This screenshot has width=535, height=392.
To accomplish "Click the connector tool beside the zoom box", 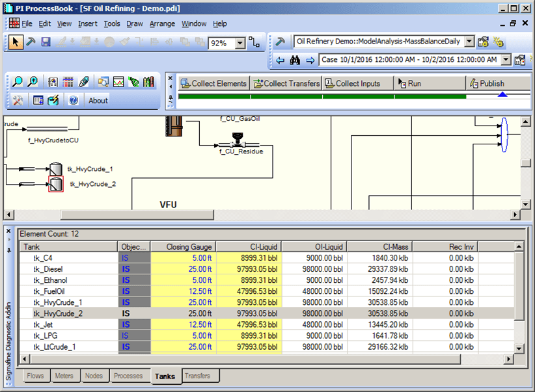I will click(254, 43).
